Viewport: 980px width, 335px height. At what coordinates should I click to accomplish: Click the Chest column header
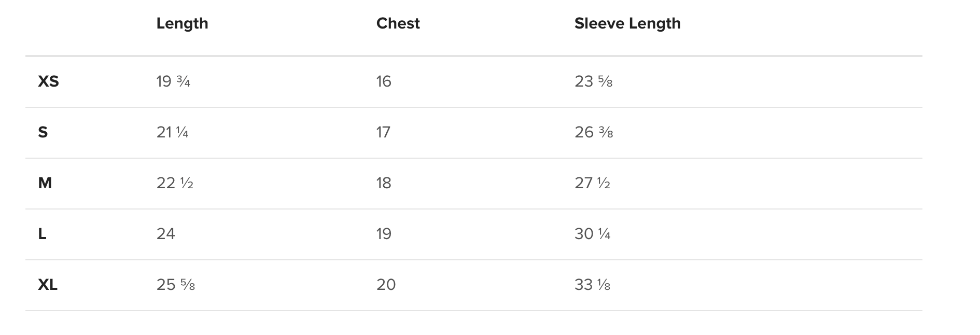pyautogui.click(x=398, y=23)
